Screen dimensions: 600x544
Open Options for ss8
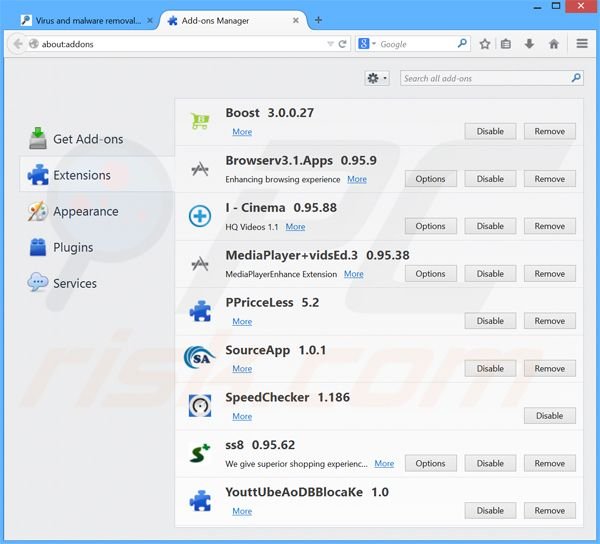(430, 463)
